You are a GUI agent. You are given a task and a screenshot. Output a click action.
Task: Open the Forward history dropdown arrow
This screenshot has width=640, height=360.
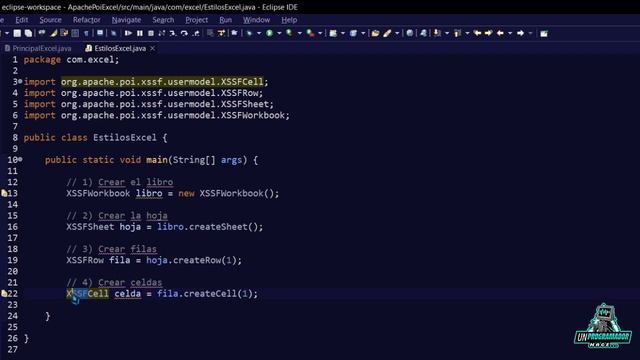click(x=531, y=33)
